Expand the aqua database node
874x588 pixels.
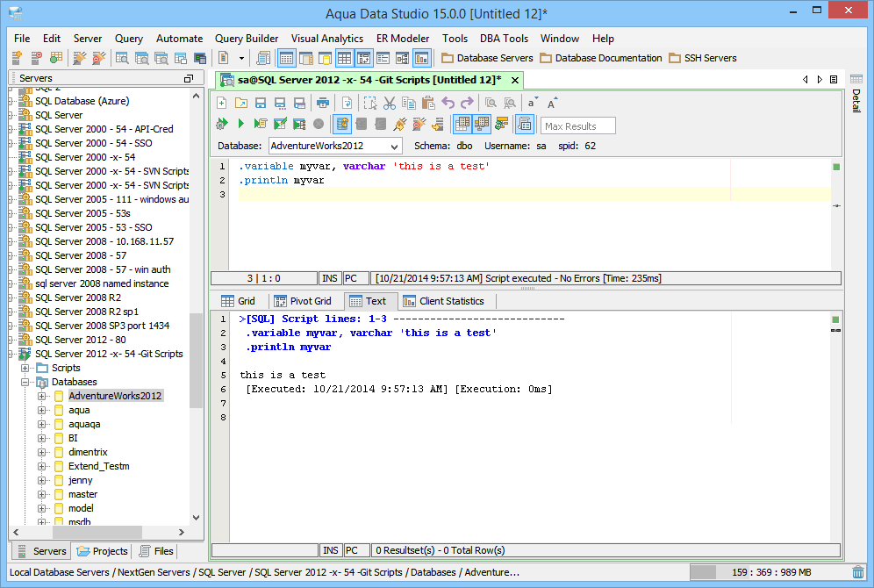tap(42, 410)
